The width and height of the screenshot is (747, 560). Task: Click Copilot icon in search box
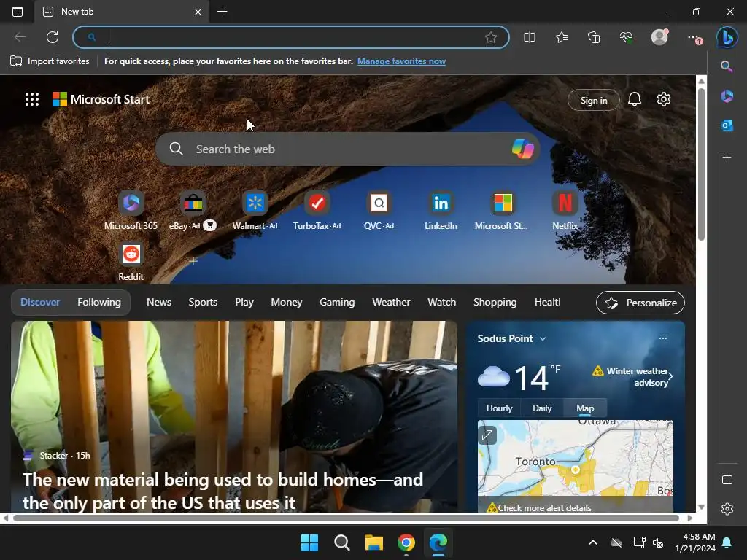pyautogui.click(x=522, y=149)
